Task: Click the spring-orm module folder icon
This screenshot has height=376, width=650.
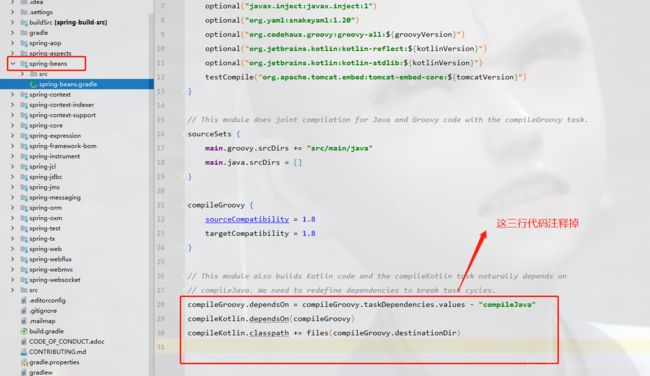Action: click(x=24, y=208)
